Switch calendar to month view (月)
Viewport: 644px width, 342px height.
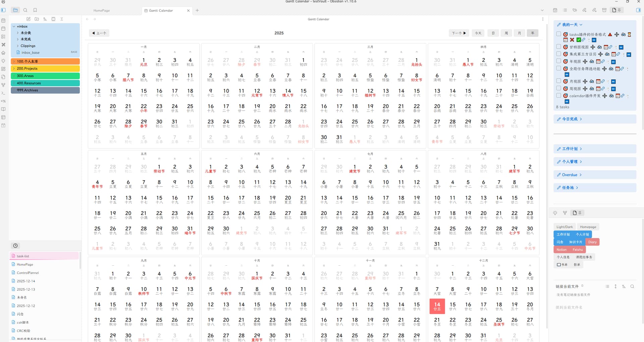[519, 33]
